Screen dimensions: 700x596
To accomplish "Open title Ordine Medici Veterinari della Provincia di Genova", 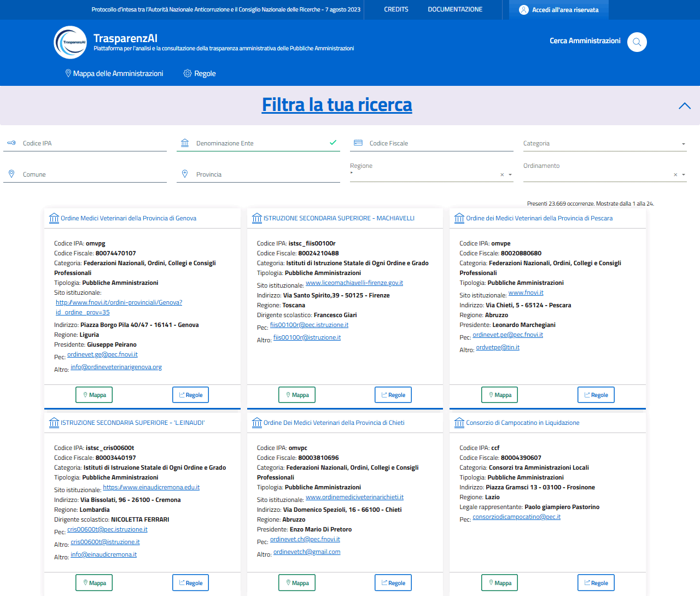I will [x=129, y=218].
